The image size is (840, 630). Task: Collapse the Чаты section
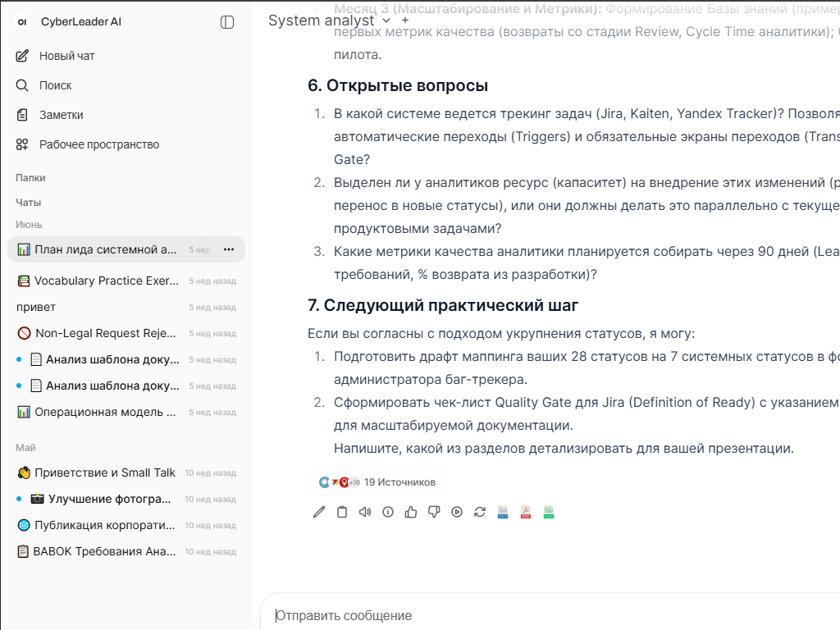(x=29, y=203)
